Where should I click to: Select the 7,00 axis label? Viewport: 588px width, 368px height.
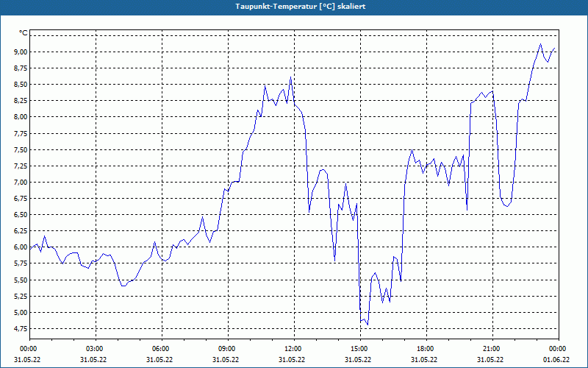click(21, 182)
